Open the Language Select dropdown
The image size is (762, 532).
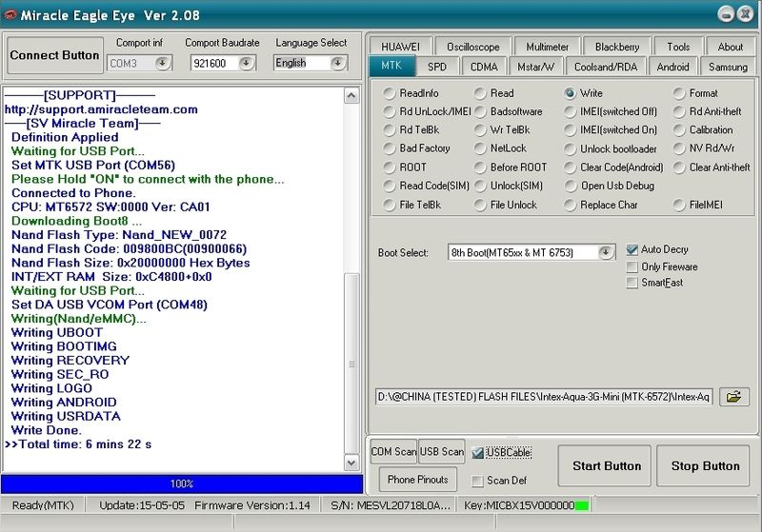[x=338, y=63]
